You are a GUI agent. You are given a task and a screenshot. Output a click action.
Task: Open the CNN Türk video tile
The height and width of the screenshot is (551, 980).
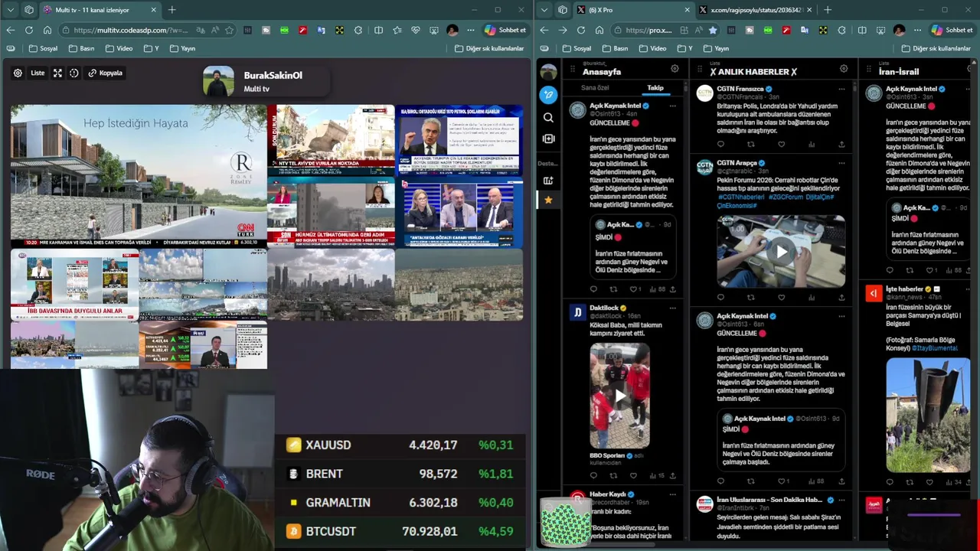tap(139, 175)
